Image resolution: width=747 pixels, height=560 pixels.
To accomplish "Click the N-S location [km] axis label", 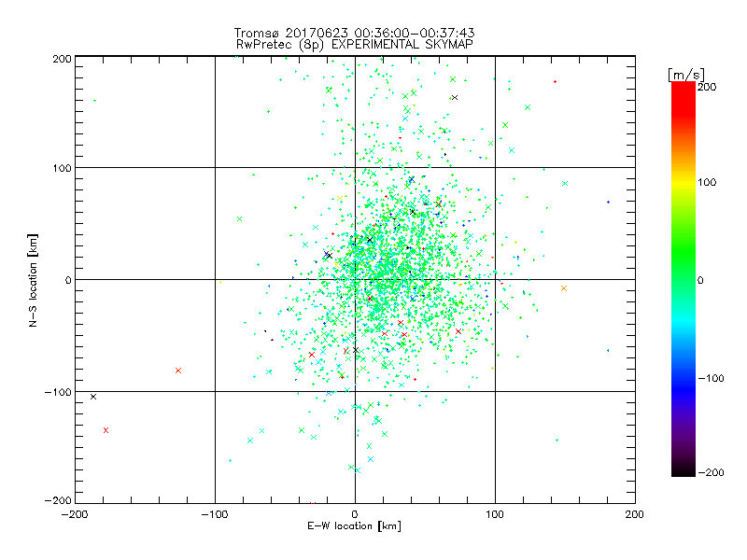I will pos(33,280).
